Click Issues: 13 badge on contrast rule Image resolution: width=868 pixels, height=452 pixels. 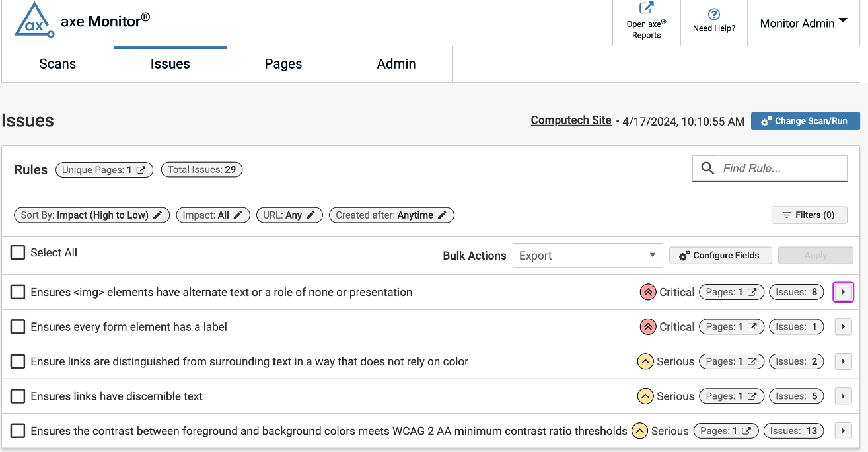(x=793, y=431)
